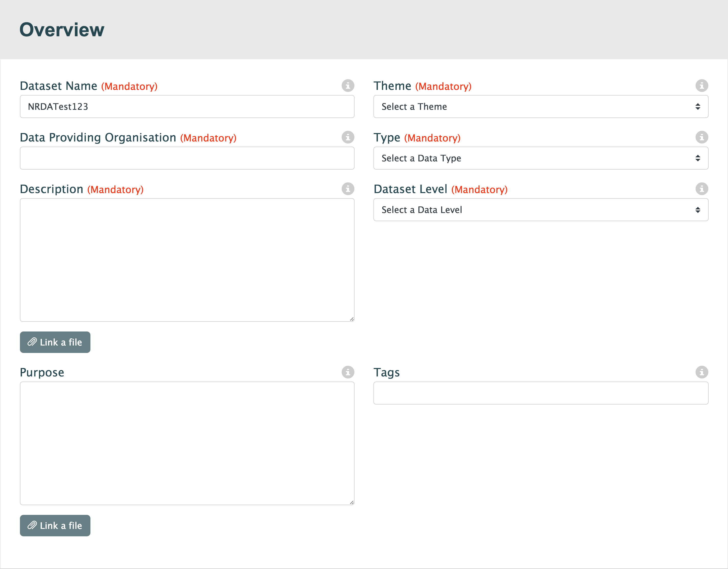This screenshot has width=728, height=569.
Task: Focus the Tags input field
Action: point(540,393)
